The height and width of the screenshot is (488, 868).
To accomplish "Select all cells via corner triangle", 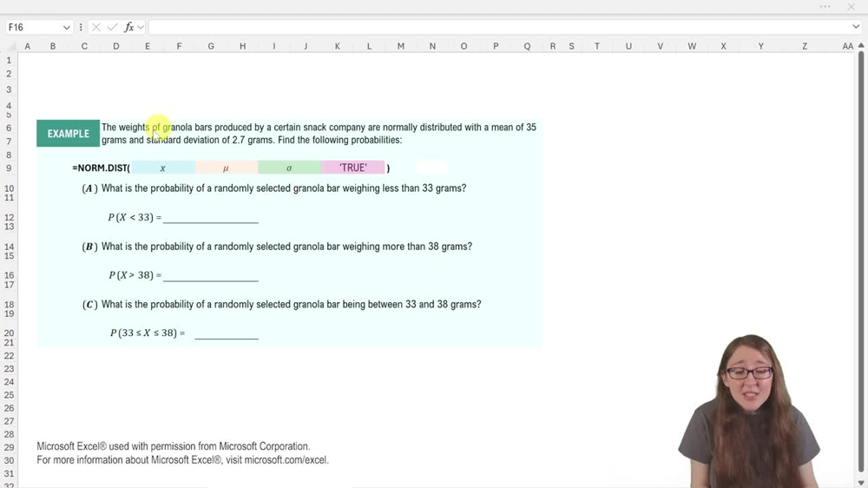I will pyautogui.click(x=12, y=47).
